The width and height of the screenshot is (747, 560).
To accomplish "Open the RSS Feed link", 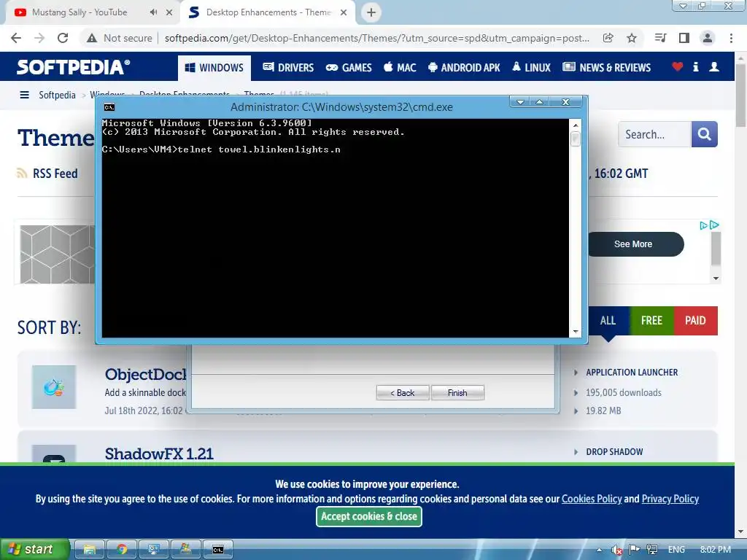I will coord(47,174).
